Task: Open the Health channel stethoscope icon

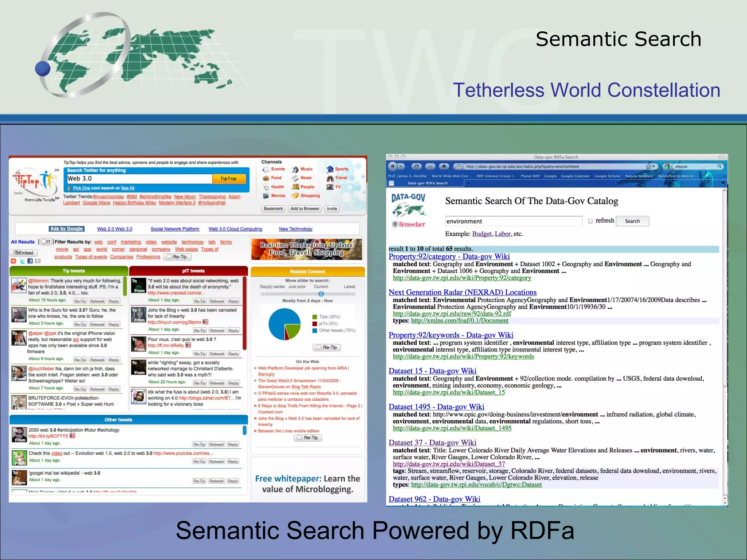Action: pyautogui.click(x=266, y=187)
